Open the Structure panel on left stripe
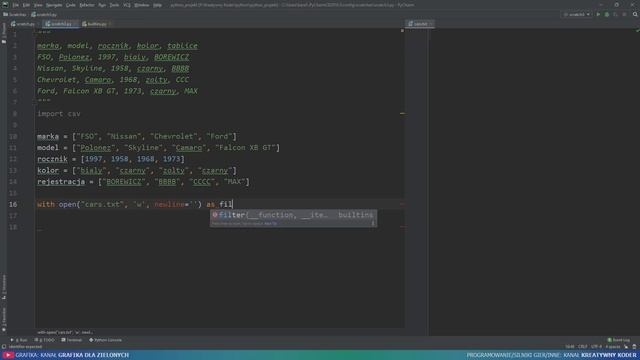Viewport: 640px width, 360px height. tap(4, 287)
